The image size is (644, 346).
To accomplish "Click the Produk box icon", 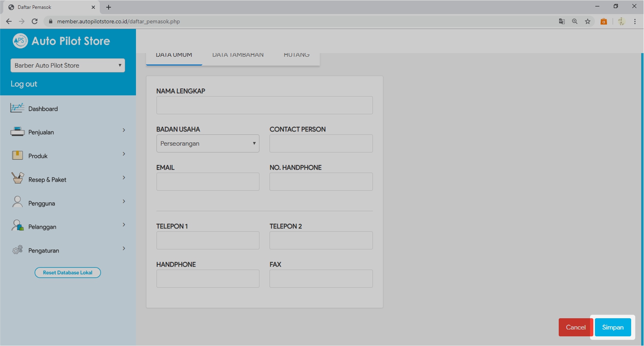I will click(17, 155).
